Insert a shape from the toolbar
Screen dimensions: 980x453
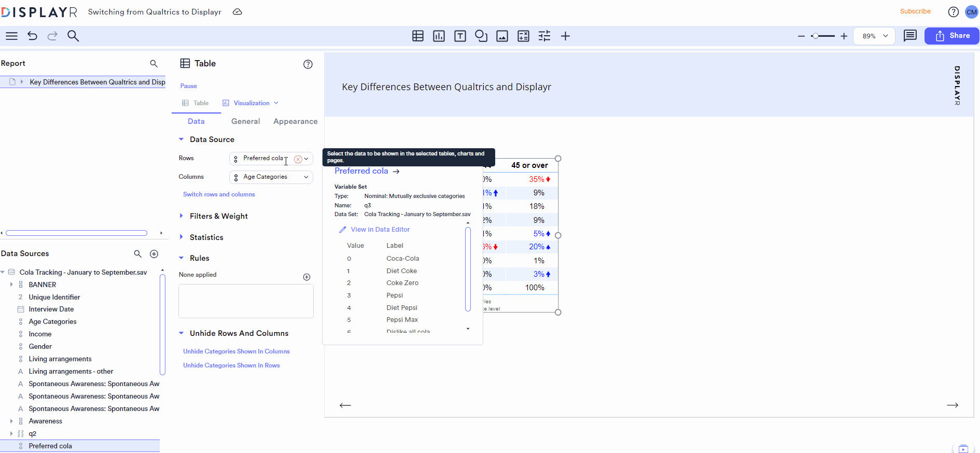point(481,36)
